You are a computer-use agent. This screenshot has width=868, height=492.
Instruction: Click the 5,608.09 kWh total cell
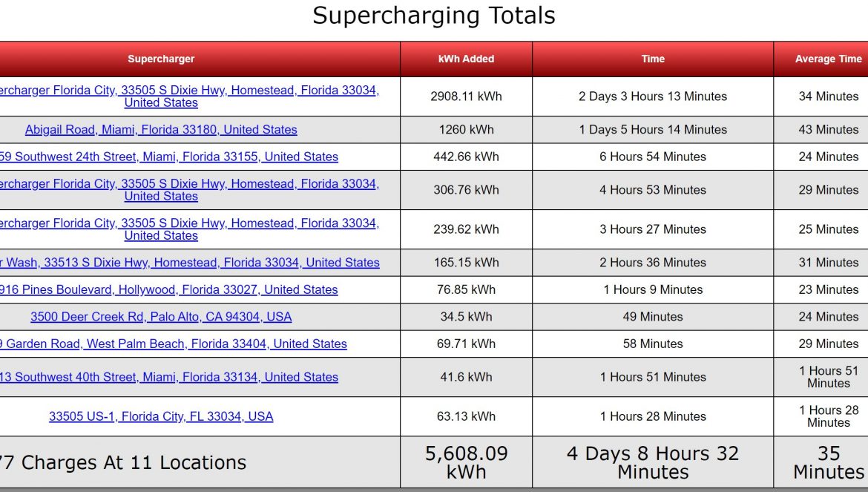coord(466,462)
